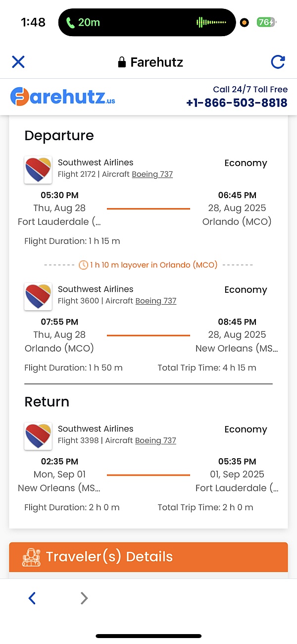
Task: Tap the Southwest logo for Flight 3600
Action: pyautogui.click(x=38, y=297)
